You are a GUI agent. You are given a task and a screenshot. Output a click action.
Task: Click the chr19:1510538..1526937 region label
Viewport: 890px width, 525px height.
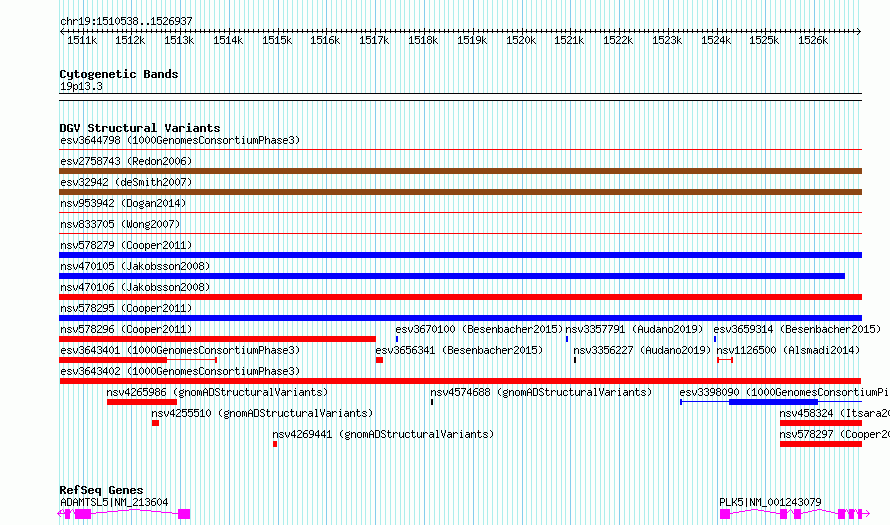126,21
